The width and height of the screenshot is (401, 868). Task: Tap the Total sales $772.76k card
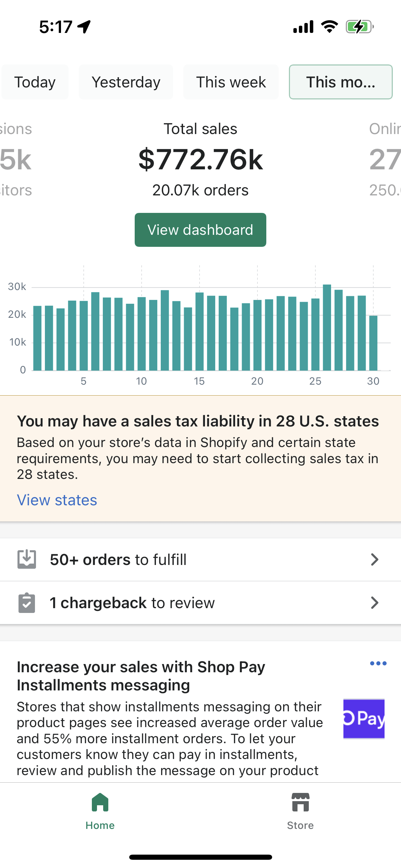(x=200, y=160)
